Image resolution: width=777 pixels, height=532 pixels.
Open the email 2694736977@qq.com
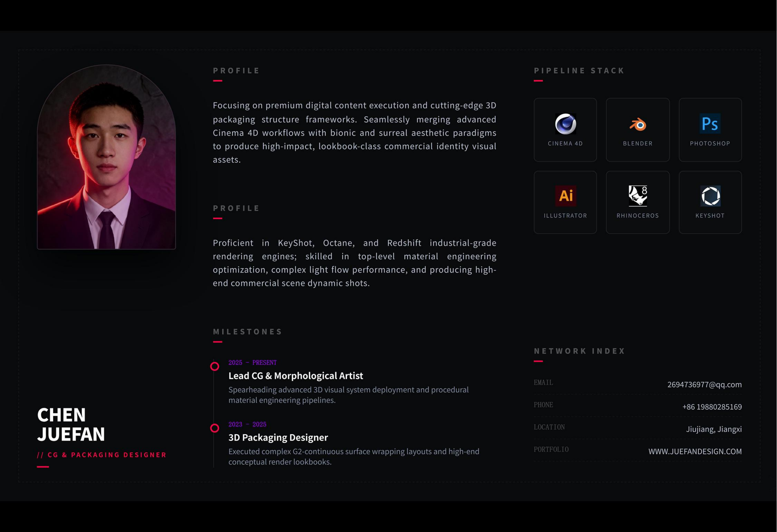(705, 385)
